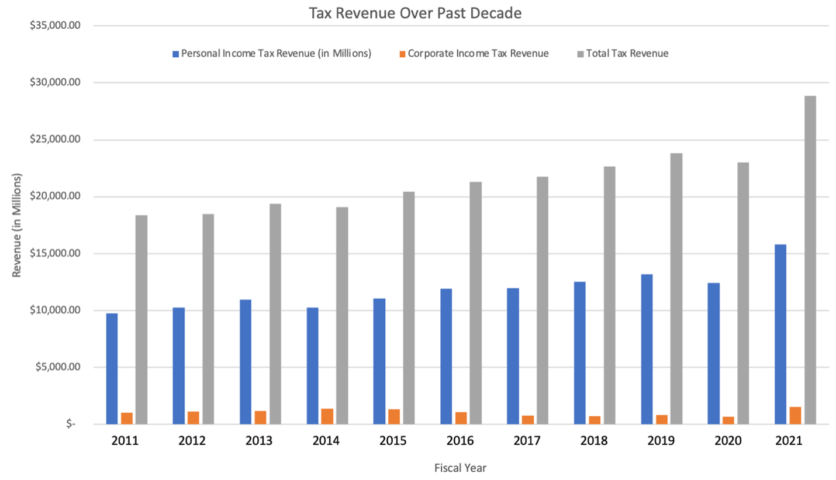Click the orange Corporate Income Tax bar for 2014
The height and width of the screenshot is (480, 836).
tap(327, 416)
